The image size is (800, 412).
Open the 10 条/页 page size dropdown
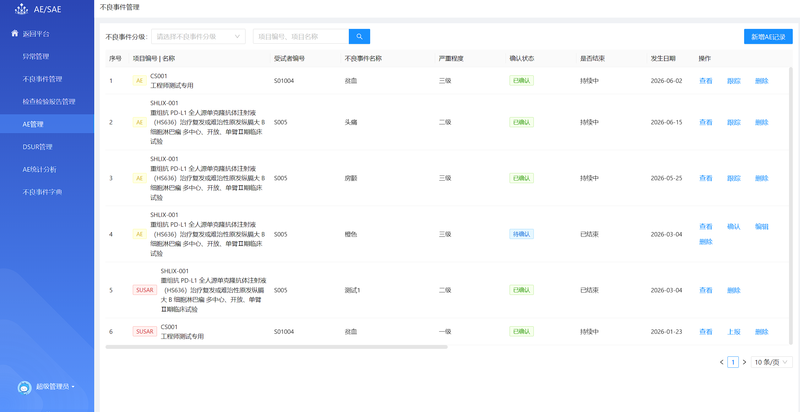771,362
